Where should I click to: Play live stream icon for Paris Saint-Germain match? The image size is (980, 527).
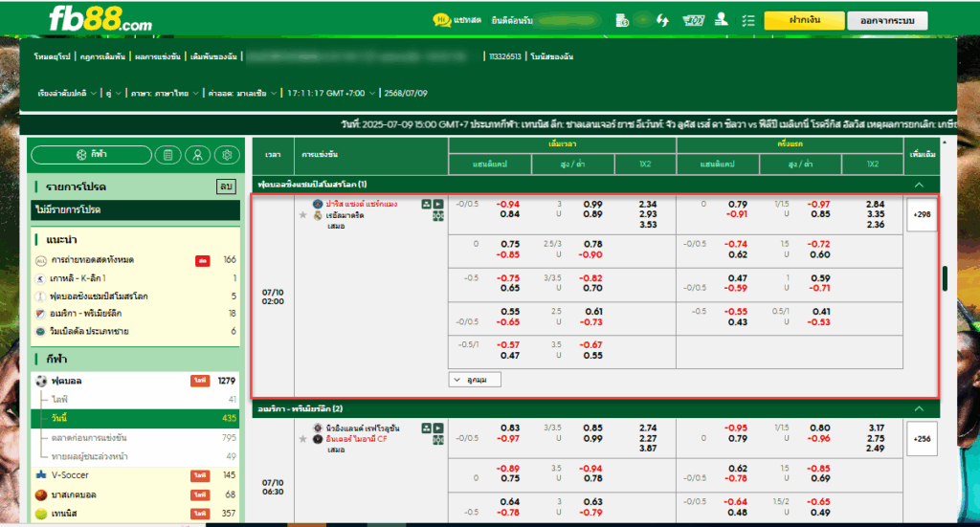438,204
